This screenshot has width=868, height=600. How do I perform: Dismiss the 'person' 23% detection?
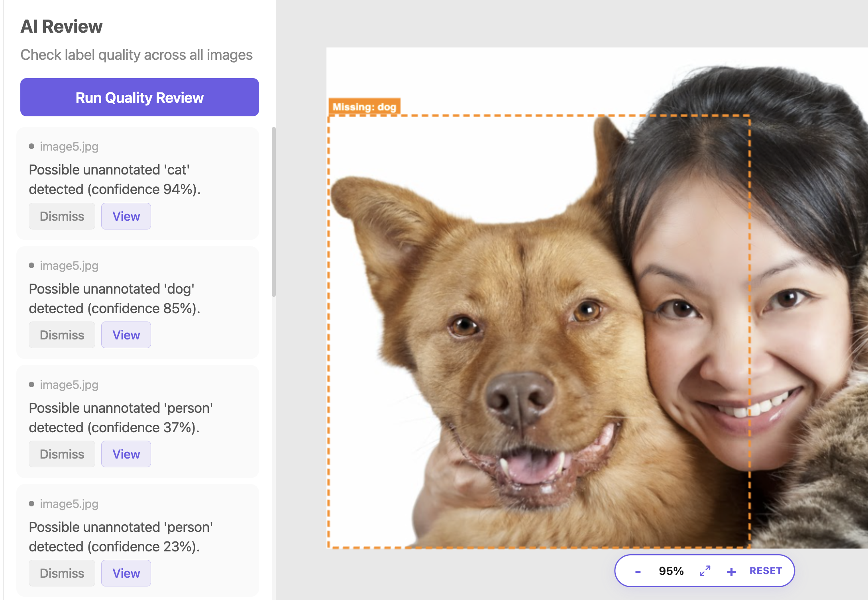coord(62,573)
